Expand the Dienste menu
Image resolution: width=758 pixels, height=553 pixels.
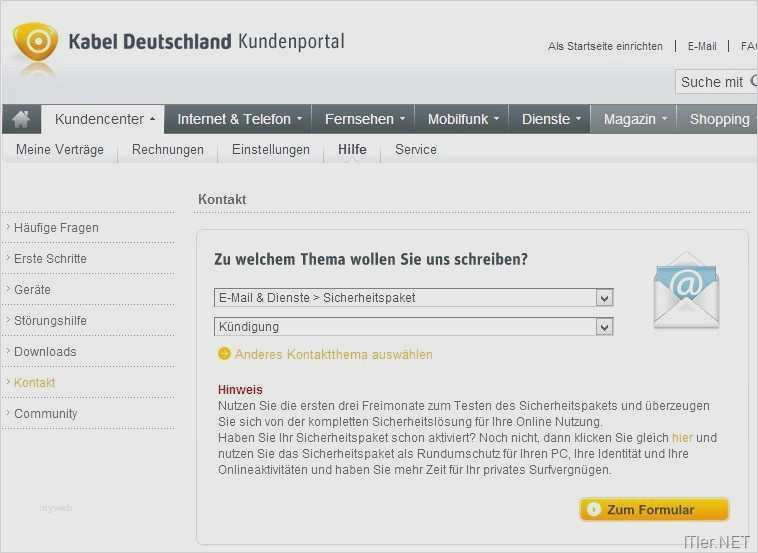click(550, 119)
